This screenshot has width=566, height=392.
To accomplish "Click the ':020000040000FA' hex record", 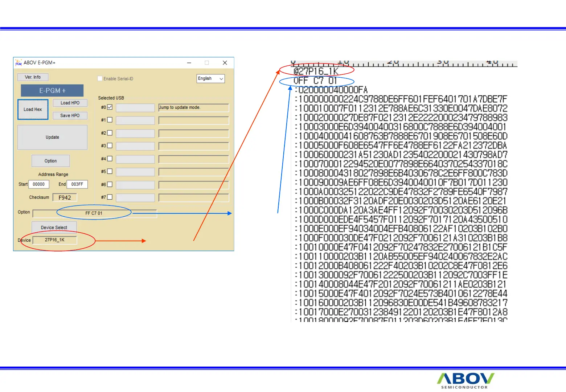I will 331,90.
